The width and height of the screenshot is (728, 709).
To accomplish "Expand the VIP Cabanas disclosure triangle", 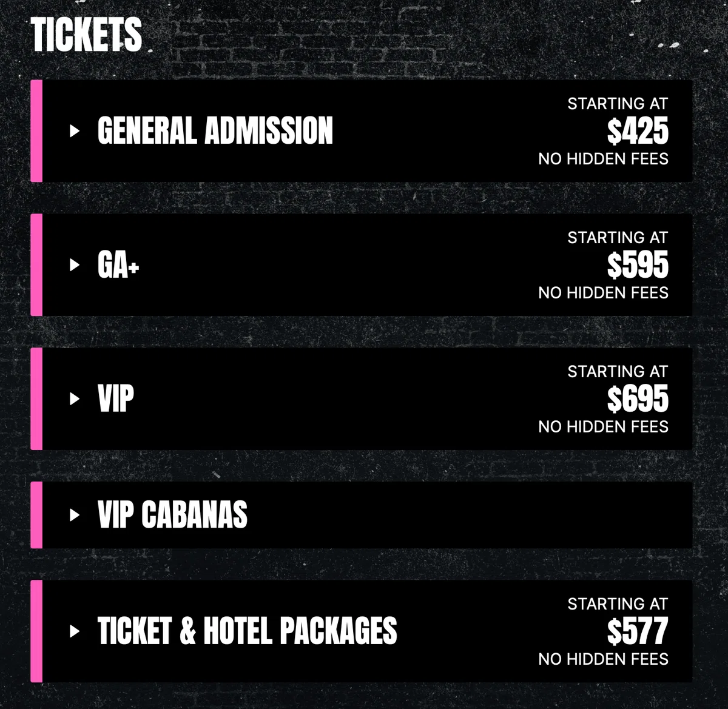I will (75, 515).
